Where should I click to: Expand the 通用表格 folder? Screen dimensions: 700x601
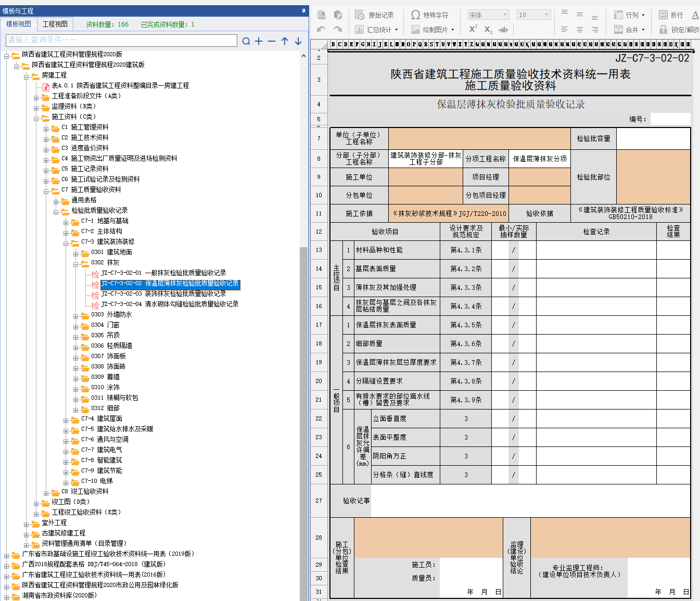56,201
